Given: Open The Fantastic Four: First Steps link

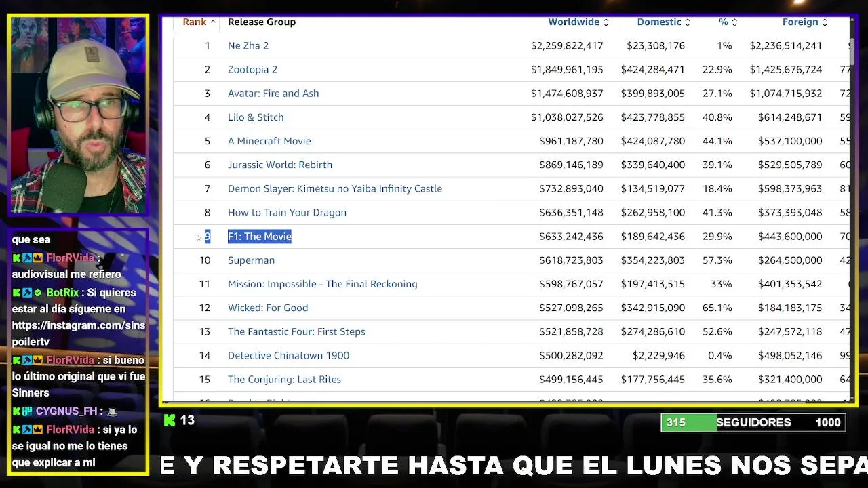Looking at the screenshot, I should 296,331.
